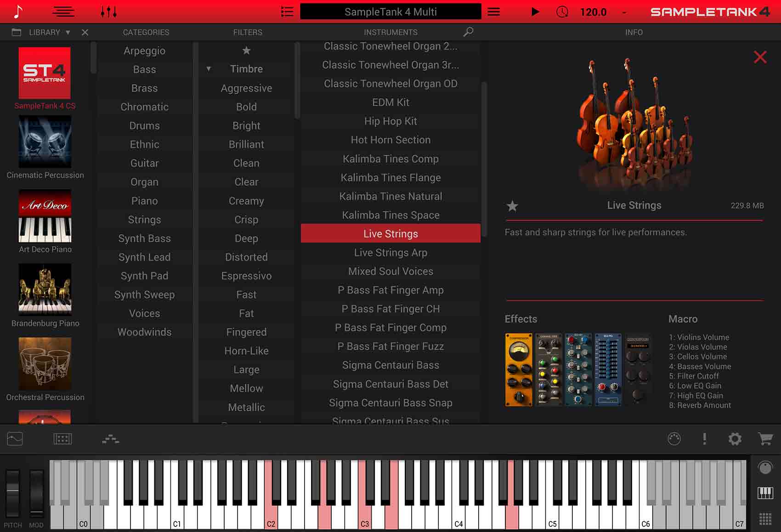Viewport: 781px width, 532px height.
Task: Open the pads grid view icon
Action: point(62,439)
